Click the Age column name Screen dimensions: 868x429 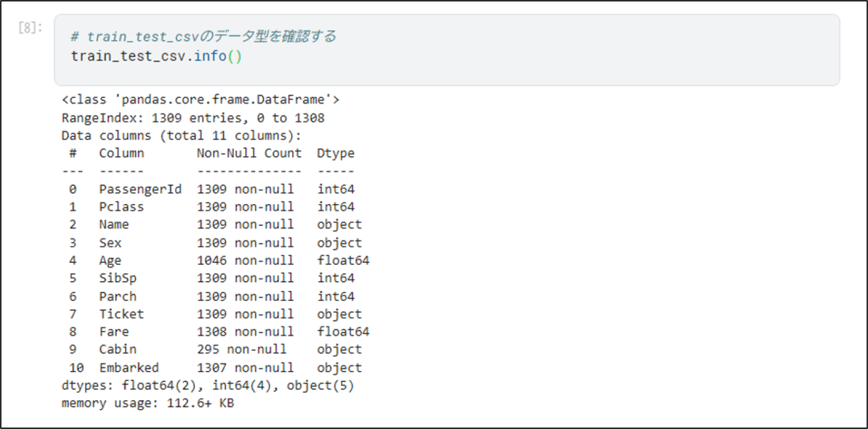(111, 261)
